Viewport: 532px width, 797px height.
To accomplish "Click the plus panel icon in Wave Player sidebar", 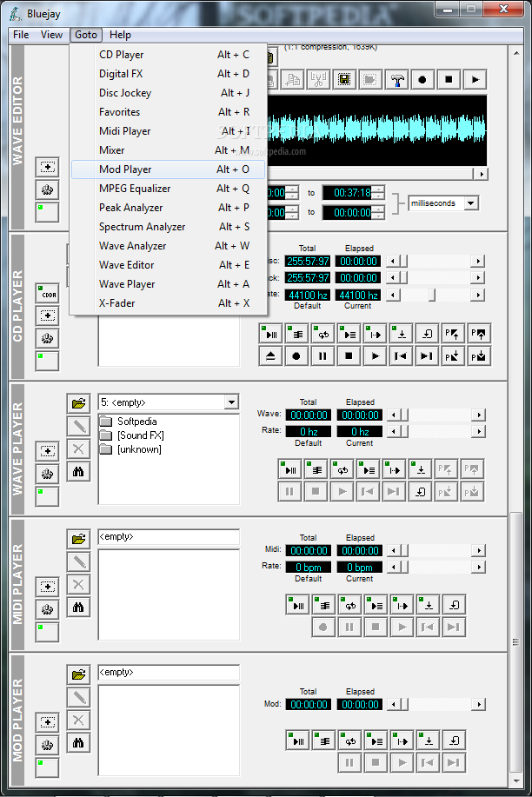I will coord(47,451).
